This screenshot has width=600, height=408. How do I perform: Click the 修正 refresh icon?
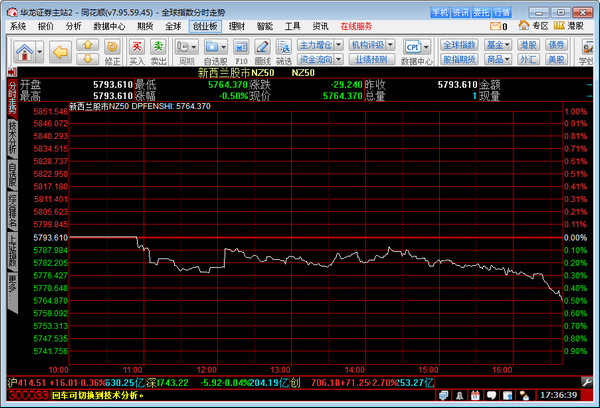112,47
